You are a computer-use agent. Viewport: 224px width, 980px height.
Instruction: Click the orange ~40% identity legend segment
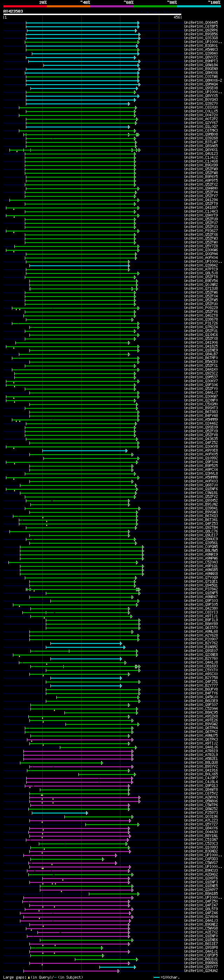(69, 6)
